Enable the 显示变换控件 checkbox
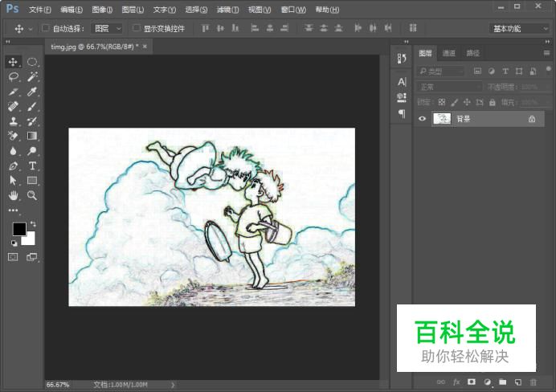 click(x=136, y=28)
